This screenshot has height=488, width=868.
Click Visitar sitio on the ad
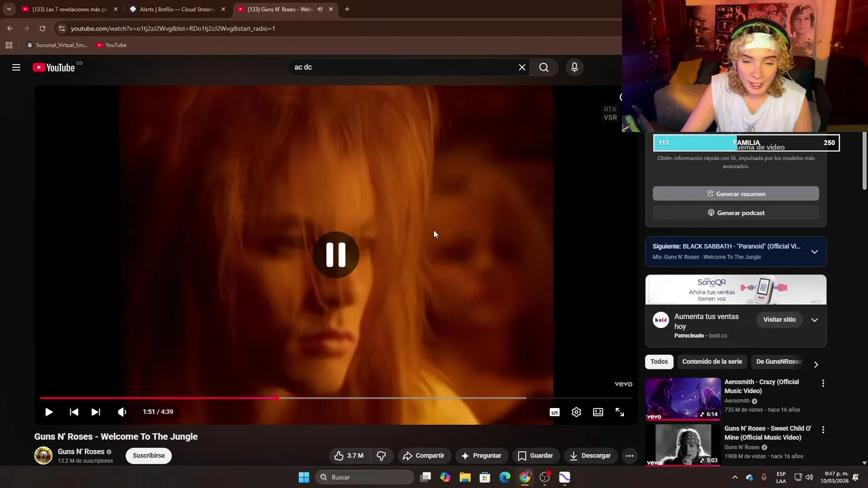click(x=779, y=319)
